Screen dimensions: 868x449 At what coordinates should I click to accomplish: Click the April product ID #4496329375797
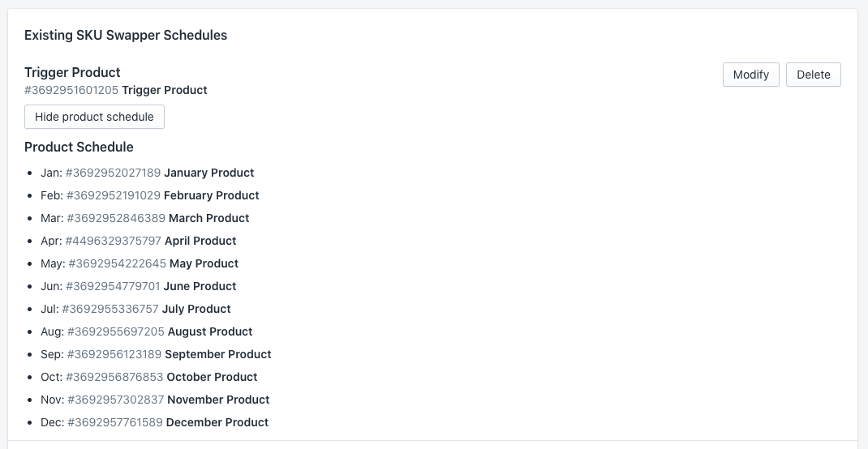[x=113, y=241]
